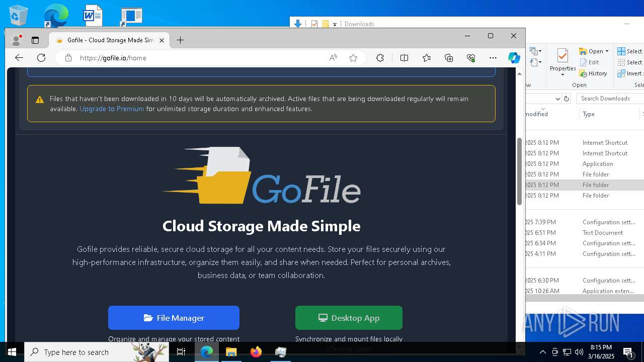Open the Edge profile avatar icon
This screenshot has width=644, height=362.
coord(17,40)
